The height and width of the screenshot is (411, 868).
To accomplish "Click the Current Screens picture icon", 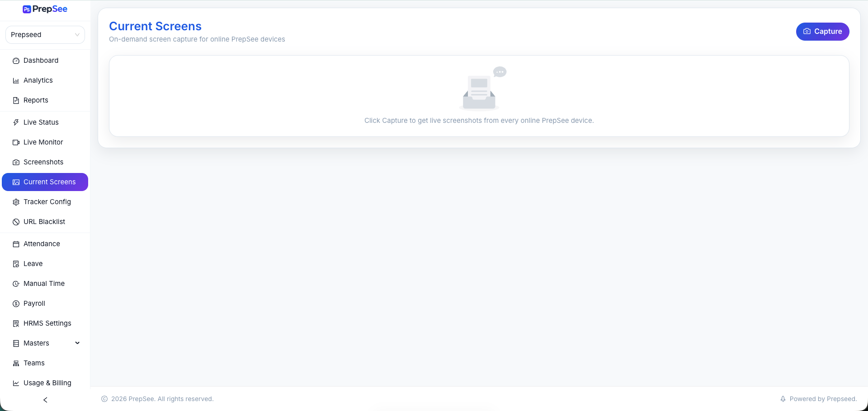I will (x=16, y=182).
